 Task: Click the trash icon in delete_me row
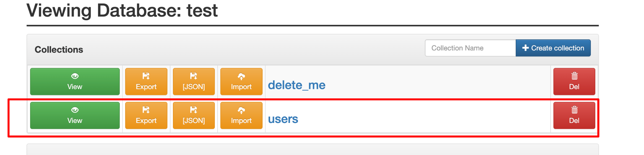coord(574,76)
